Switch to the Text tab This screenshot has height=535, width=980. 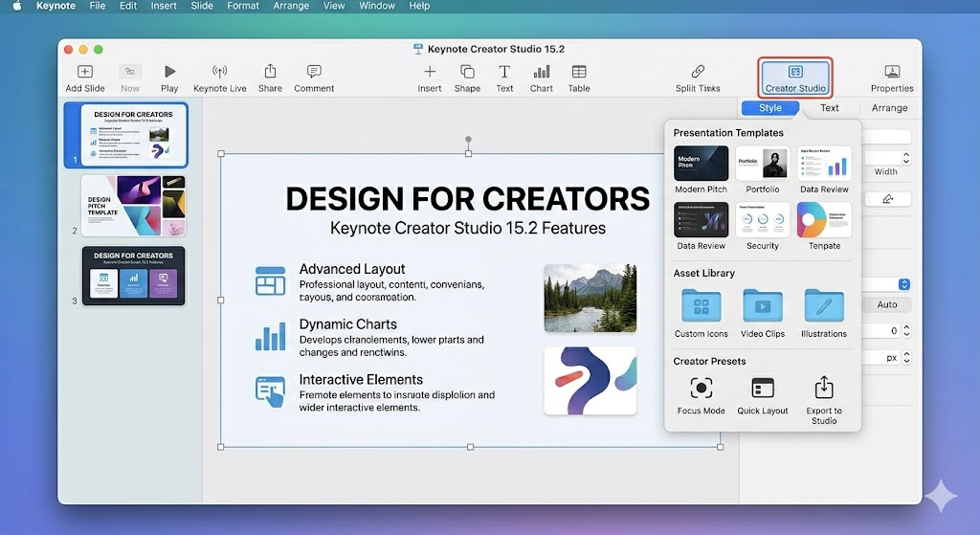830,108
